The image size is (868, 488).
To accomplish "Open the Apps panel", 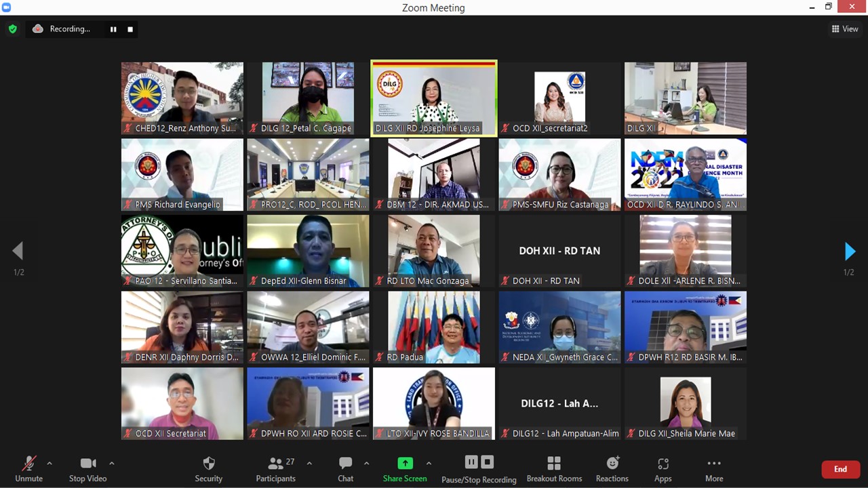I will 663,468.
